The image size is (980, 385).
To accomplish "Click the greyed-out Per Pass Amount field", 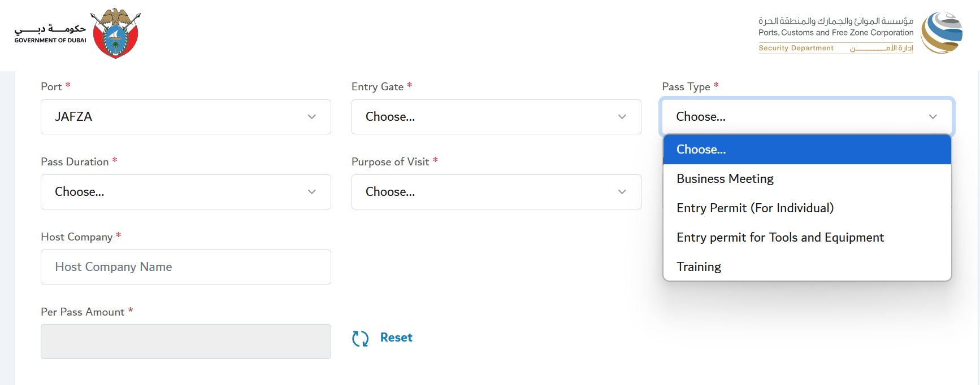I will pyautogui.click(x=185, y=342).
